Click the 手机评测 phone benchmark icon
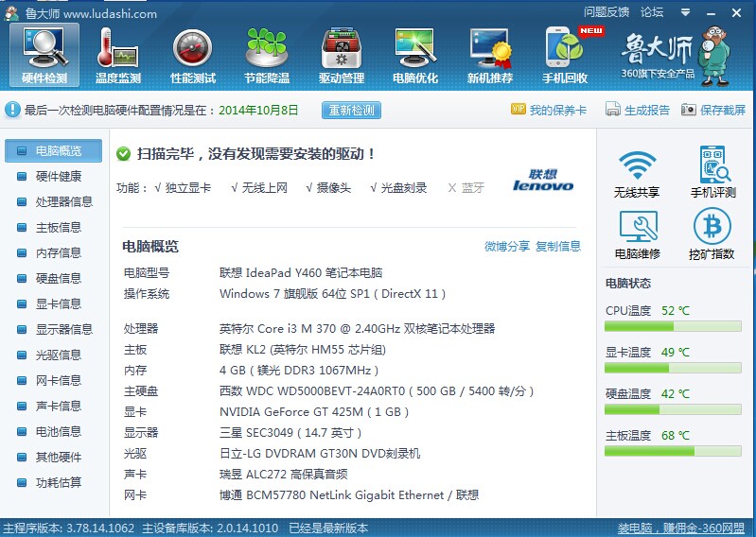Image resolution: width=756 pixels, height=537 pixels. point(713,172)
